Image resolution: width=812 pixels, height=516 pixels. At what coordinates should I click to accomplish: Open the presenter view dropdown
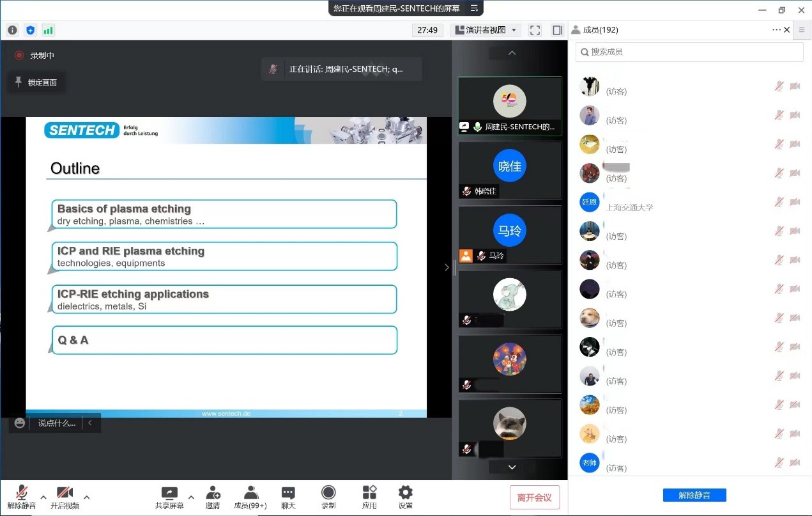coord(486,30)
